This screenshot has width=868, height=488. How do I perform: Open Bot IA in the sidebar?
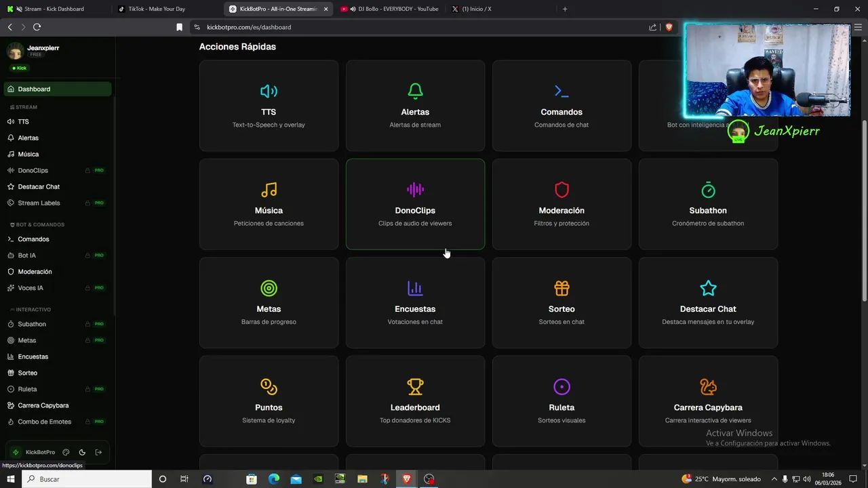tap(58, 256)
